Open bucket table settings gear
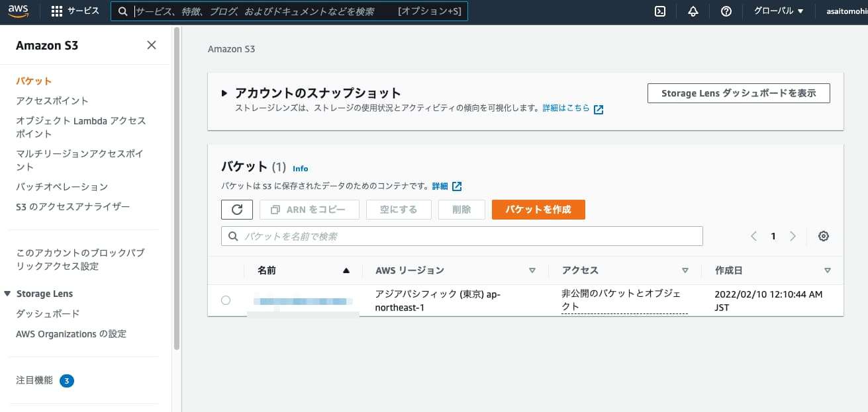The width and height of the screenshot is (868, 412). [x=824, y=236]
